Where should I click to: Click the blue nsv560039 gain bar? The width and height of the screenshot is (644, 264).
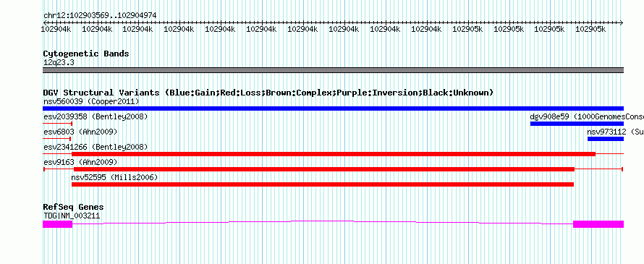[x=333, y=108]
